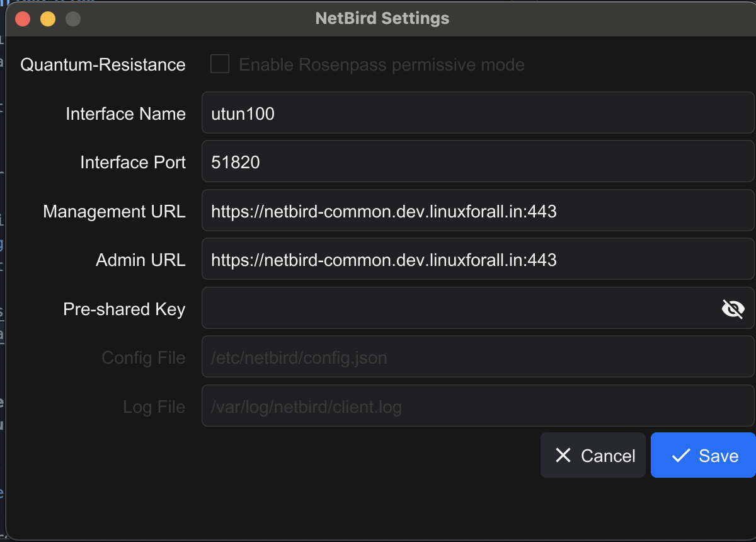
Task: Close the NetBird Settings window
Action: pyautogui.click(x=23, y=19)
